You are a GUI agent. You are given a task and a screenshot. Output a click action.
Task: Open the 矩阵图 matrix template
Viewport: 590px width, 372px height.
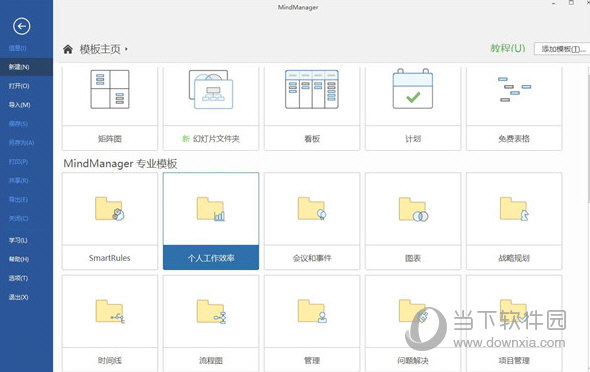110,108
